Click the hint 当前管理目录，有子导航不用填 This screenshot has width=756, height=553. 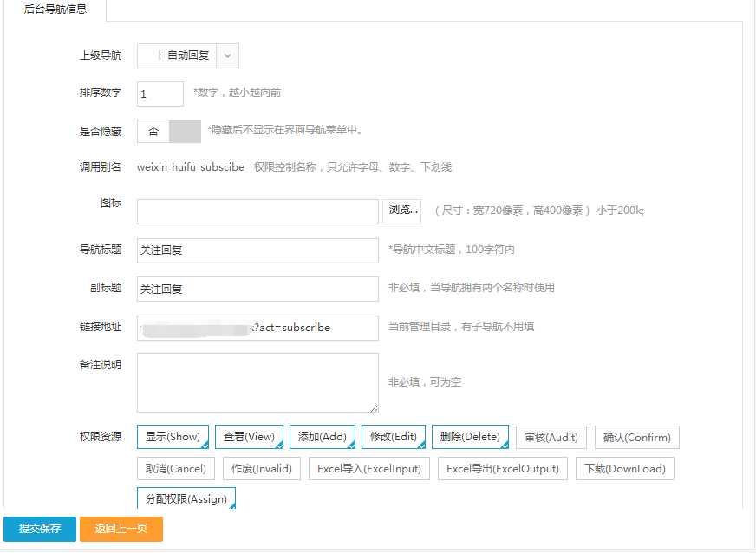(461, 327)
